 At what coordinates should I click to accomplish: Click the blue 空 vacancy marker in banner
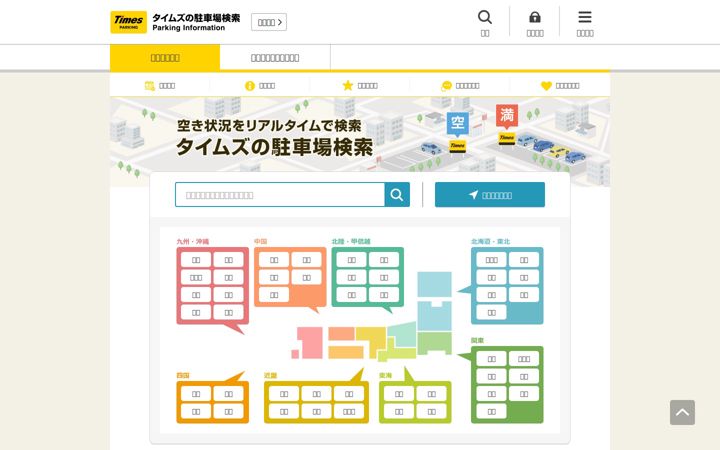pos(458,124)
